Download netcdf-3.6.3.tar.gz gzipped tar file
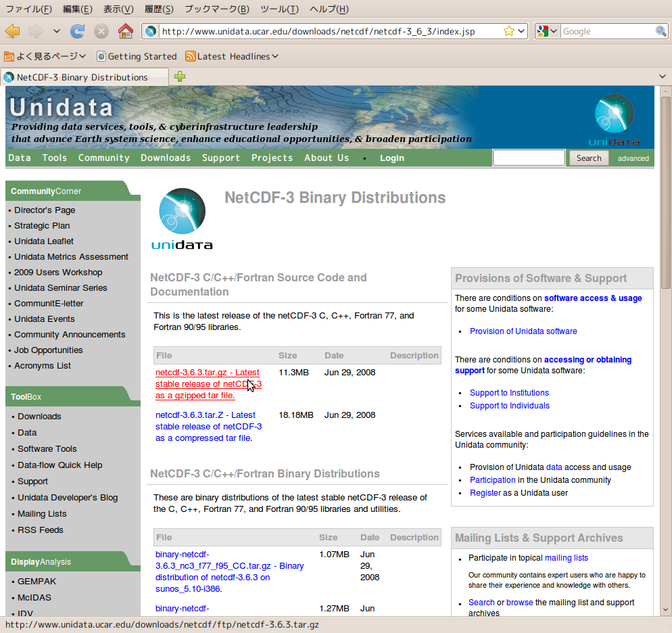The width and height of the screenshot is (672, 633). pyautogui.click(x=208, y=384)
